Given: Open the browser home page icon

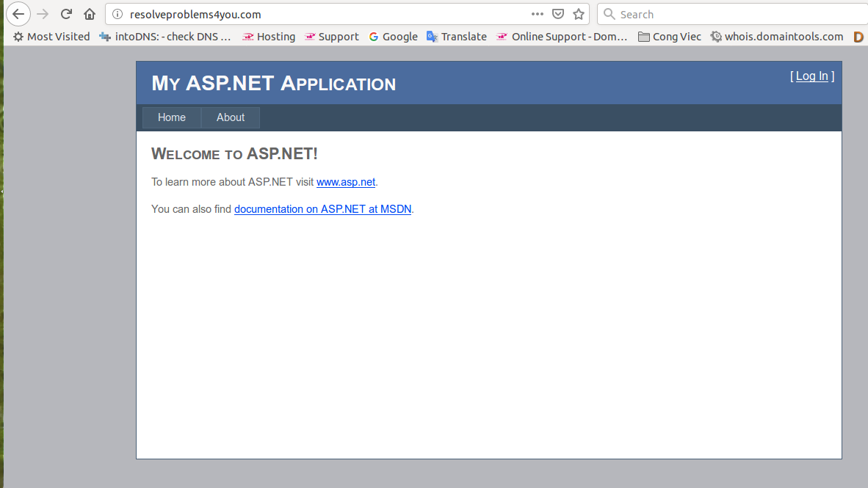Looking at the screenshot, I should click(x=90, y=14).
